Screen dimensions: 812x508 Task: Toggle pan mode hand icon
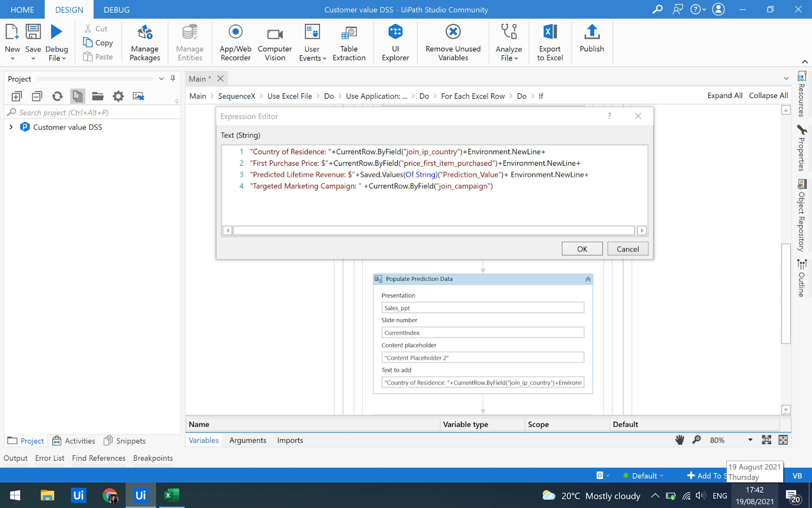coord(680,440)
